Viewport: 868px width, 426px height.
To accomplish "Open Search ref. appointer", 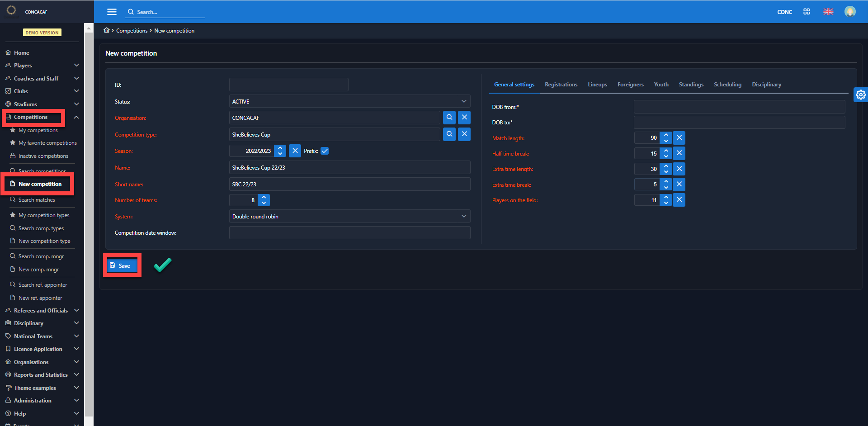I will (42, 285).
